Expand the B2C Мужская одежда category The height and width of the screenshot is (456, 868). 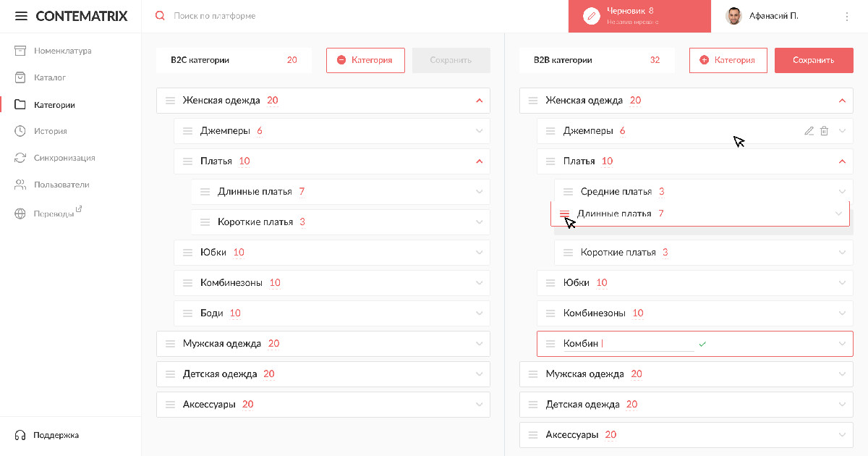[479, 344]
